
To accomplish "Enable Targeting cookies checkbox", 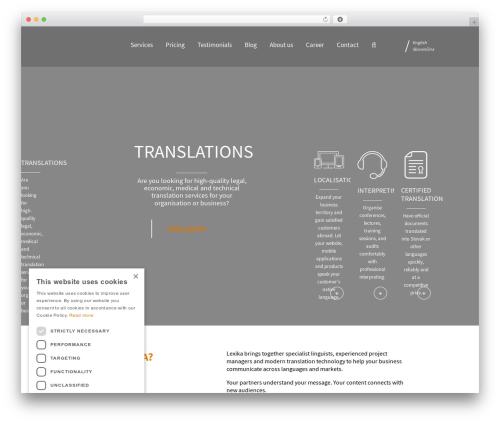I will [x=41, y=358].
